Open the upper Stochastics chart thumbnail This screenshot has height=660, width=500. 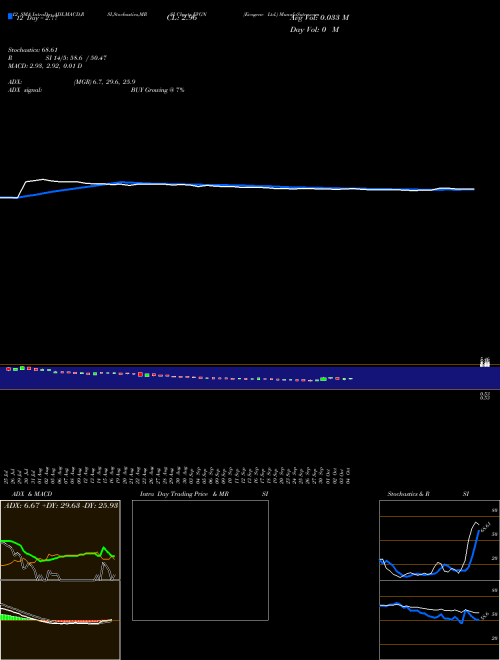pyautogui.click(x=439, y=540)
